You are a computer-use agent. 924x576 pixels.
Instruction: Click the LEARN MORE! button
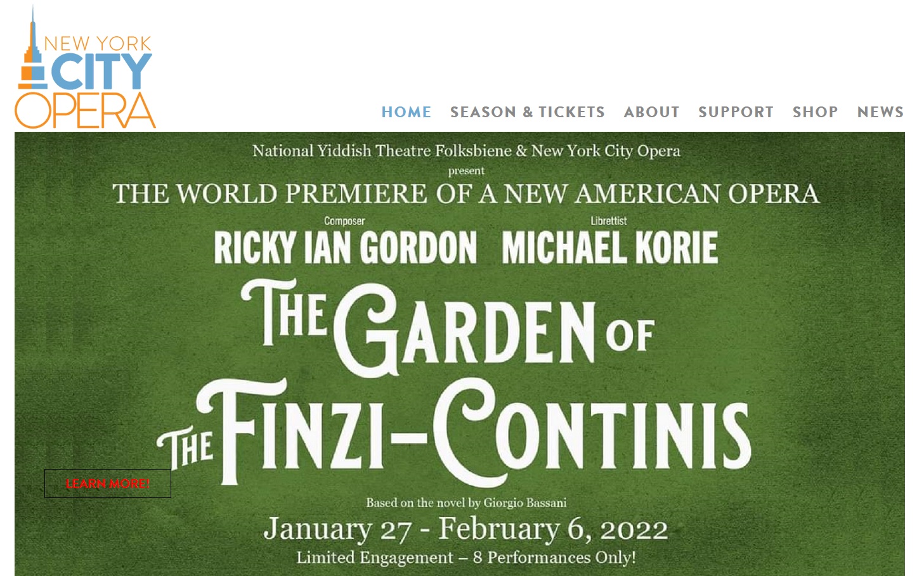(x=108, y=483)
